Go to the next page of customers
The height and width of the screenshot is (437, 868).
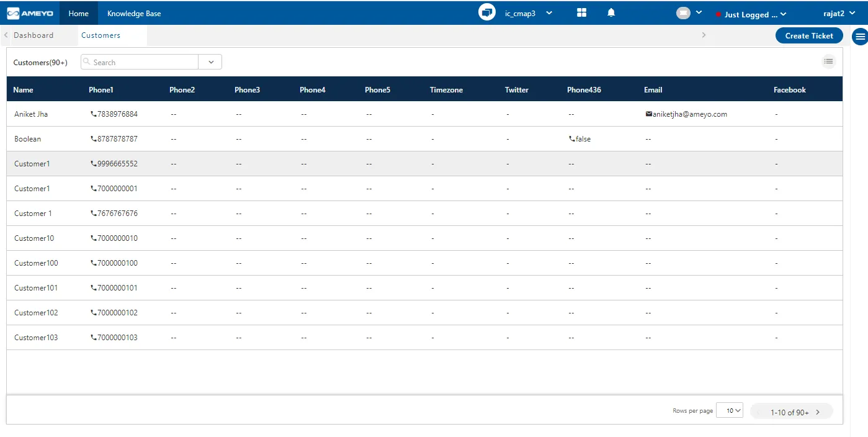point(818,412)
